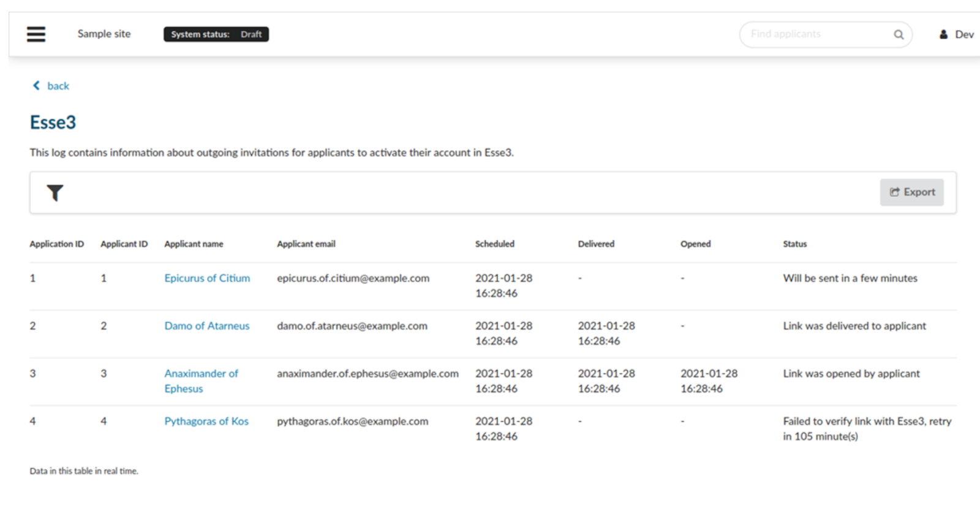The width and height of the screenshot is (980, 508).
Task: Click the Esse3 page heading
Action: (53, 123)
